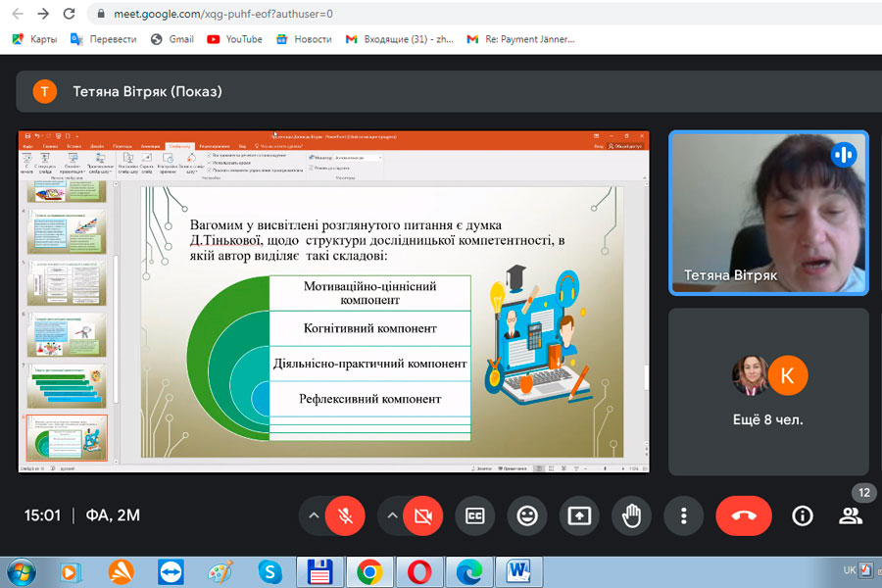
Task: Open the Ещё 8 чел. participants tile
Action: [x=768, y=392]
